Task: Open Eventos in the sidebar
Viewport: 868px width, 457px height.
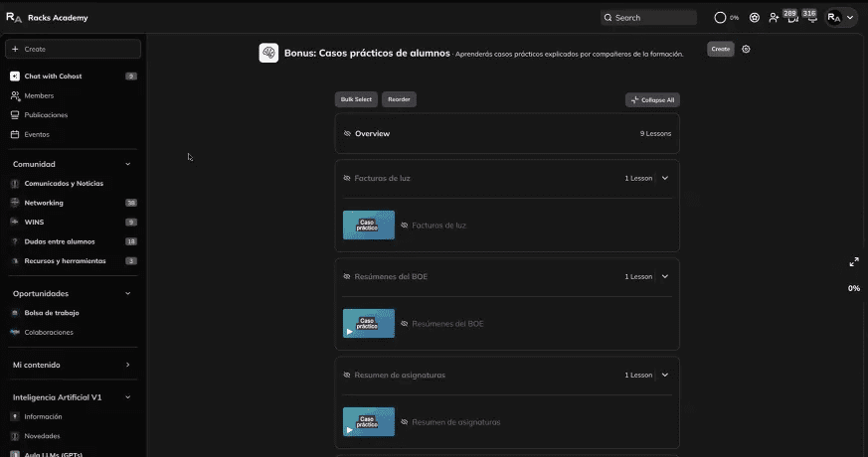Action: click(37, 134)
